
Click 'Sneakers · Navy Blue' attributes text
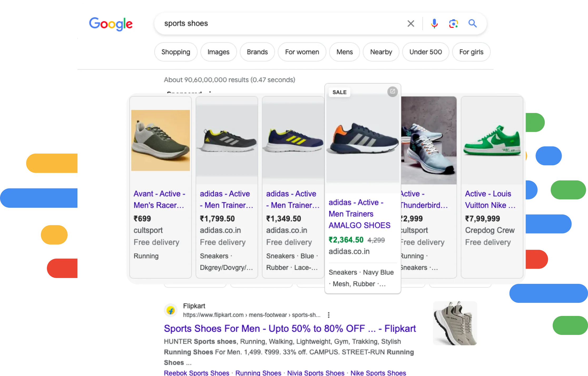pyautogui.click(x=361, y=272)
